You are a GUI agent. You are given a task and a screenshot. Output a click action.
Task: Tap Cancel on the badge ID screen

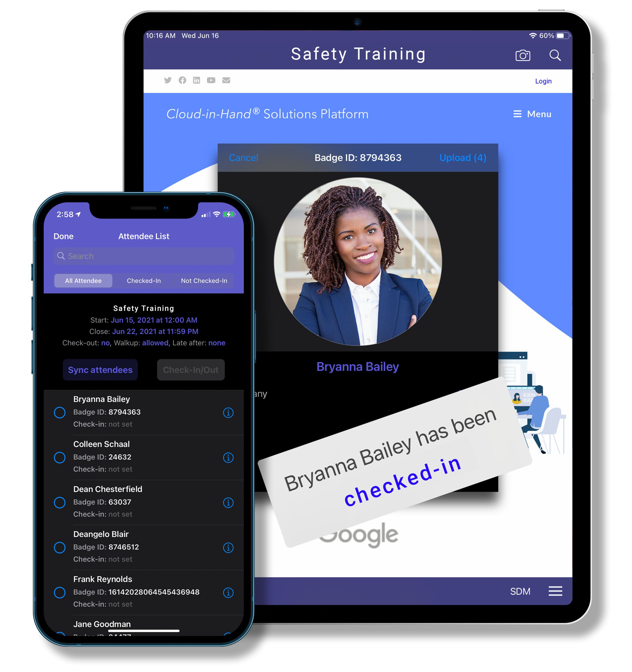click(242, 157)
